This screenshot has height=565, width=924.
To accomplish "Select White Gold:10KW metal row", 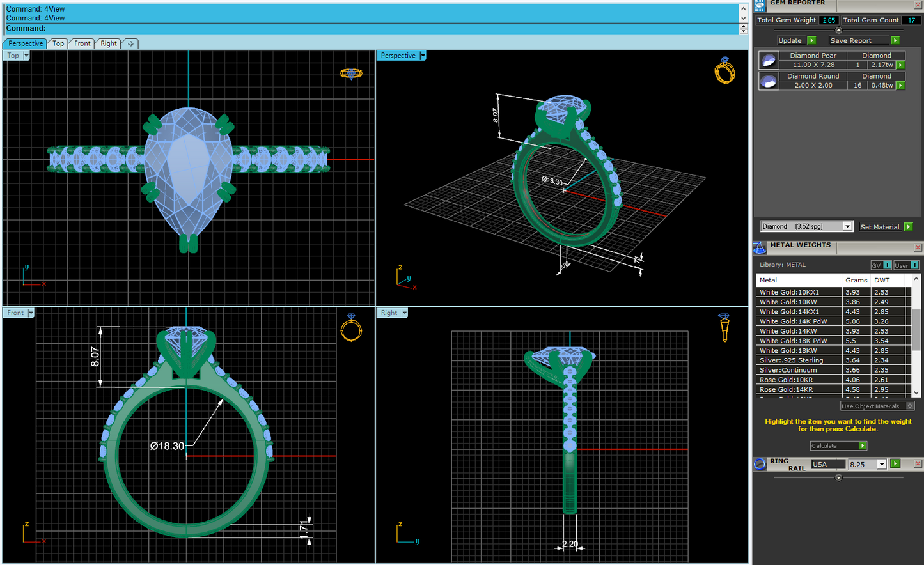I will (x=834, y=302).
